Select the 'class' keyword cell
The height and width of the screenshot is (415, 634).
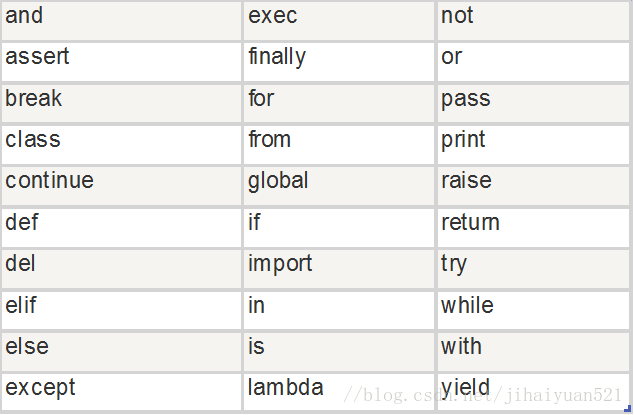point(121,145)
